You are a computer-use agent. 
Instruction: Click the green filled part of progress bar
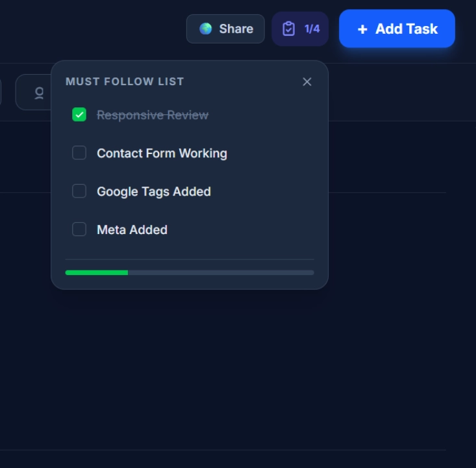96,272
